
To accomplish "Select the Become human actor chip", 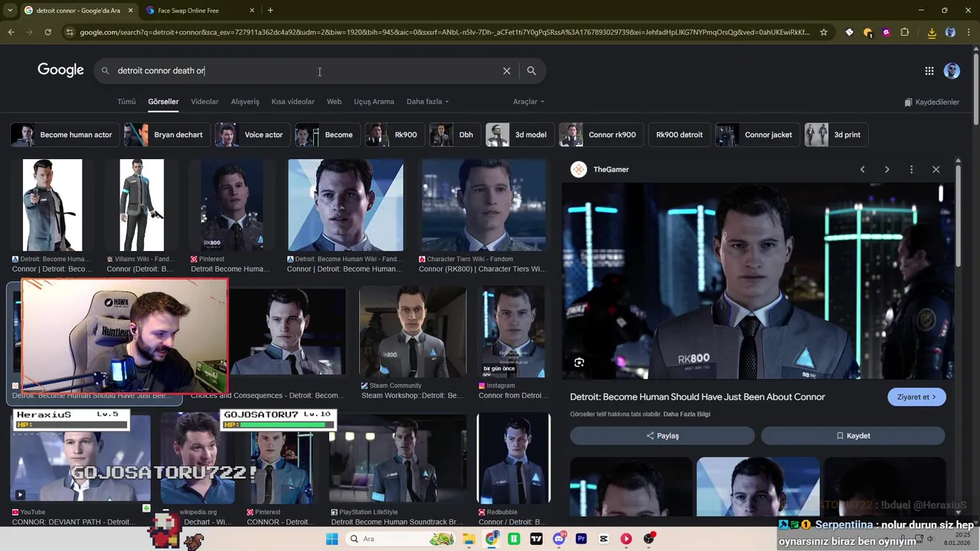I will (63, 135).
